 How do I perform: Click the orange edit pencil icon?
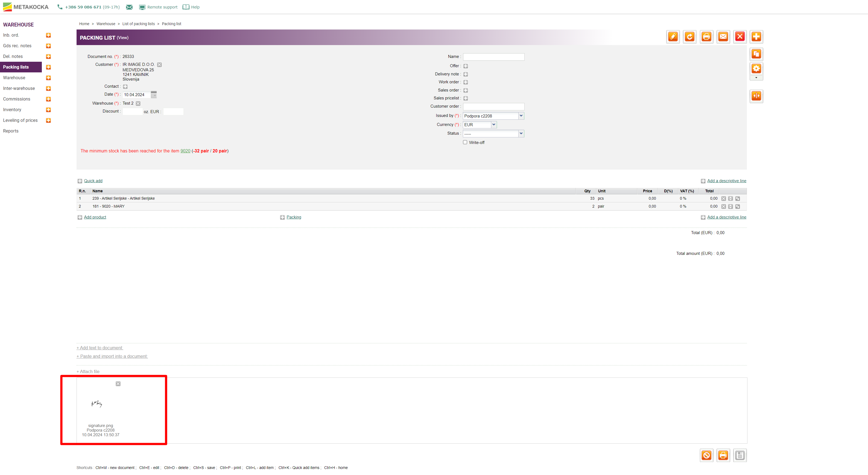coord(673,37)
